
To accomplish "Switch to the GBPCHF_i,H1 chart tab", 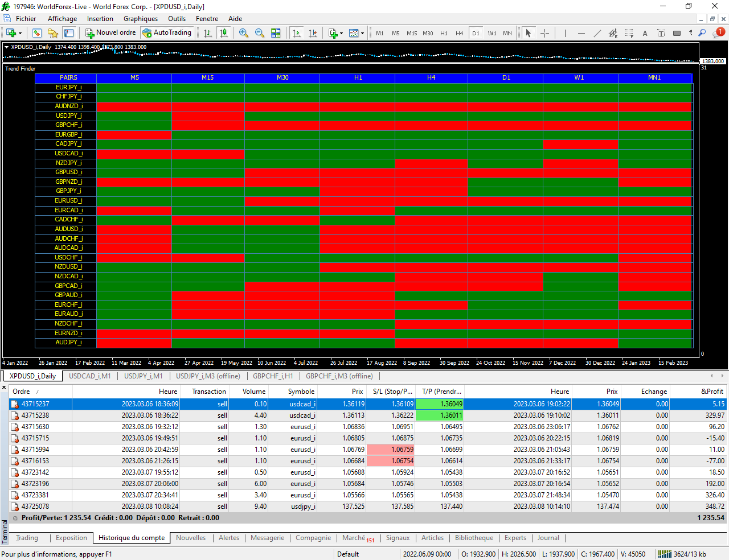I will (273, 376).
